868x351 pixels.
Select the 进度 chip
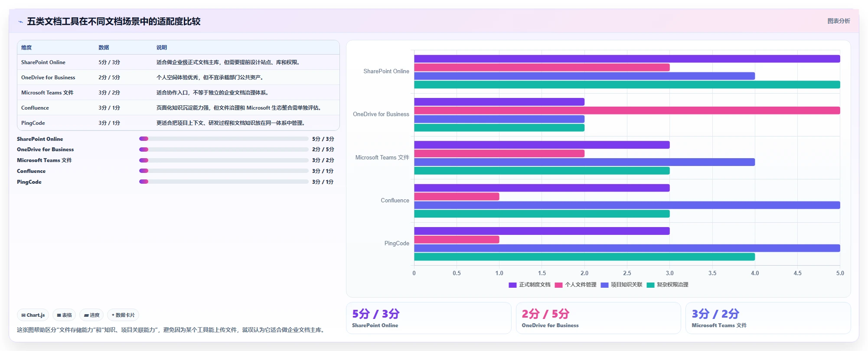click(91, 315)
